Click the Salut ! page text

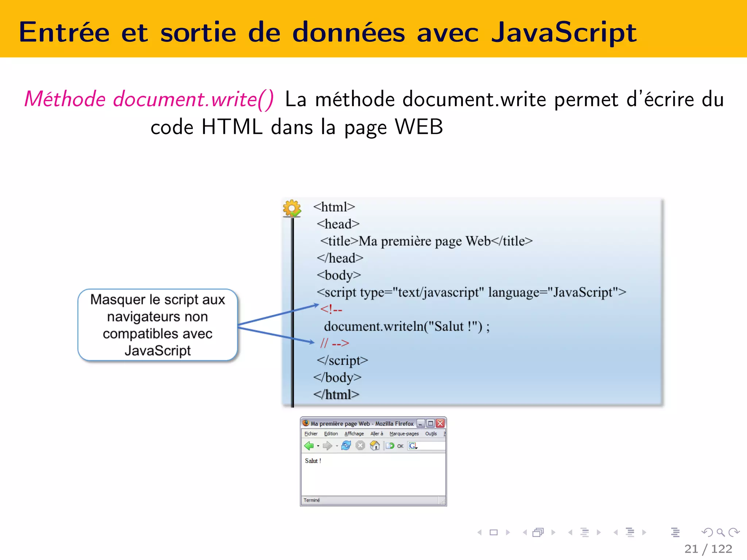(x=313, y=461)
